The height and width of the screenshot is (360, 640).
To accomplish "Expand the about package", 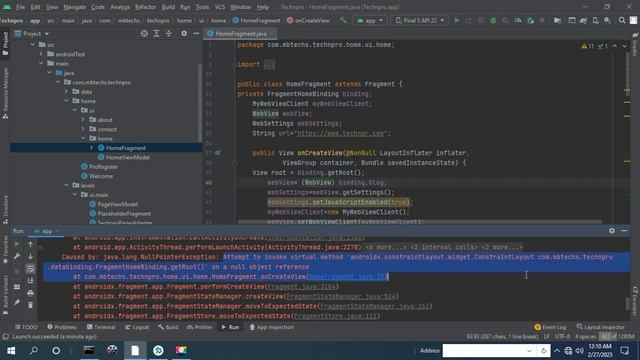I will click(x=83, y=120).
